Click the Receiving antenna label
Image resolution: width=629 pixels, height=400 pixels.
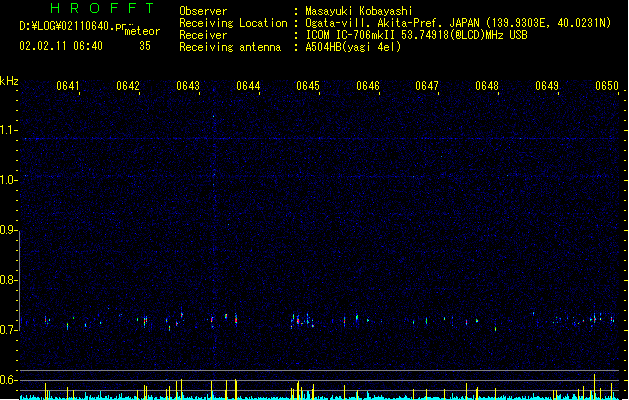click(230, 47)
